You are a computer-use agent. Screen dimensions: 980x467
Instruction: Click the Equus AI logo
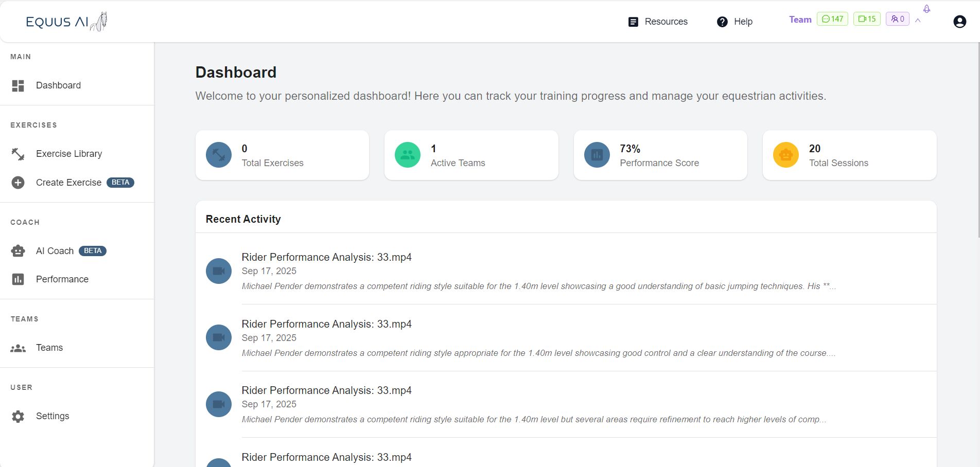pos(66,22)
